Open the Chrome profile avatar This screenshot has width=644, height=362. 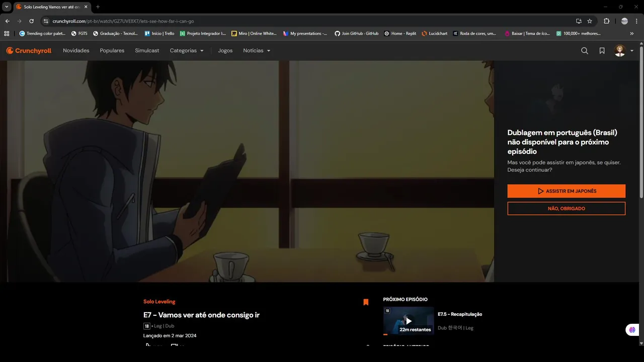click(x=624, y=21)
